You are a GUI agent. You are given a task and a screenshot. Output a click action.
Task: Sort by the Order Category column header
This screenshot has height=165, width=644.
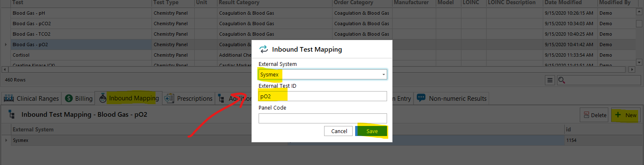[x=362, y=3]
